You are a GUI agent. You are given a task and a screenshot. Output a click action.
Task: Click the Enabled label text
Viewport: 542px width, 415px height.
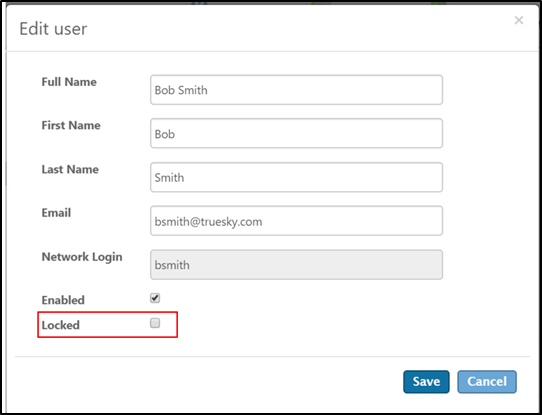click(63, 300)
